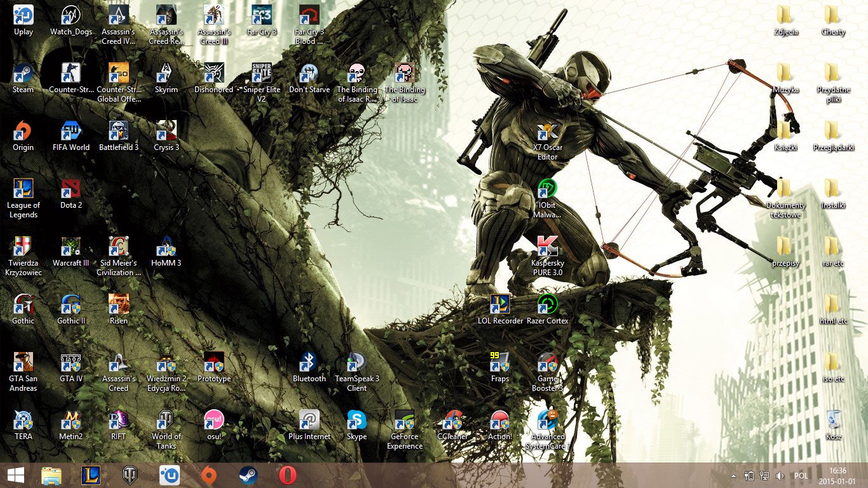
Task: Select the Kaspersky PURE 3.0 shortcut
Action: pyautogui.click(x=548, y=256)
